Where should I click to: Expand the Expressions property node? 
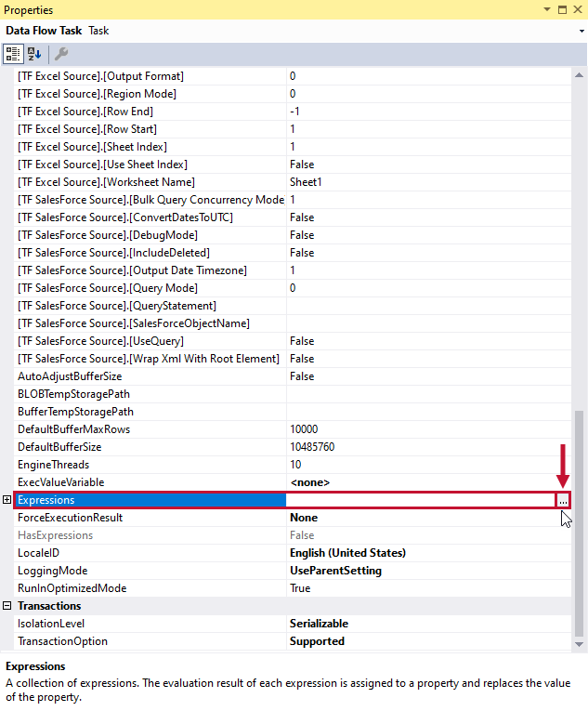7,500
